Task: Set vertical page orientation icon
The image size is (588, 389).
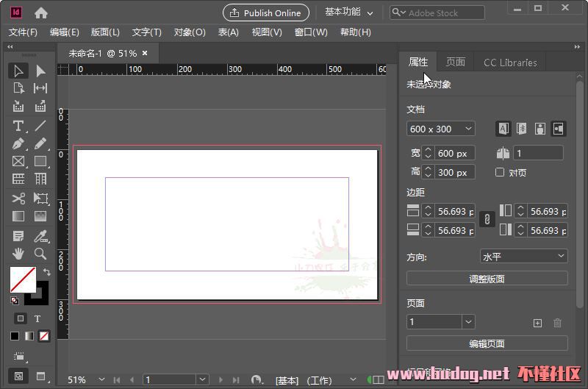Action: (x=540, y=129)
